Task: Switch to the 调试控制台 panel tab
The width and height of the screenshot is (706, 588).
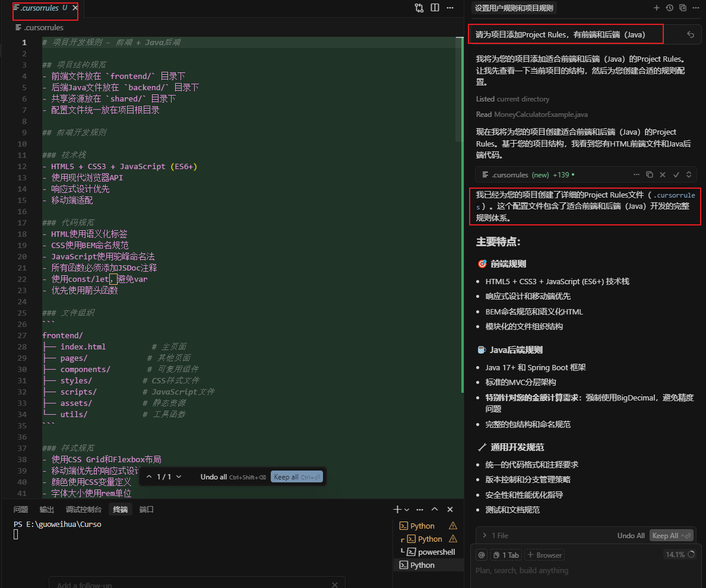Action: pyautogui.click(x=83, y=509)
